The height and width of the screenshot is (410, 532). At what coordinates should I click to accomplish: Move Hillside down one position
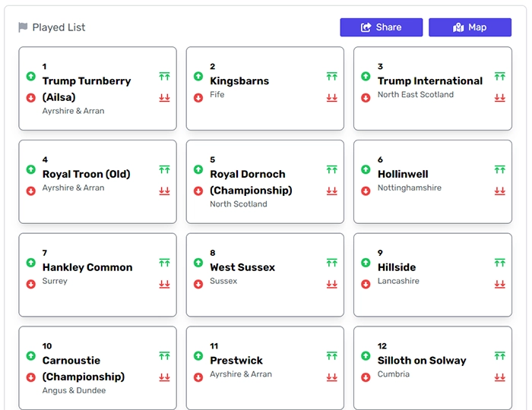[366, 285]
